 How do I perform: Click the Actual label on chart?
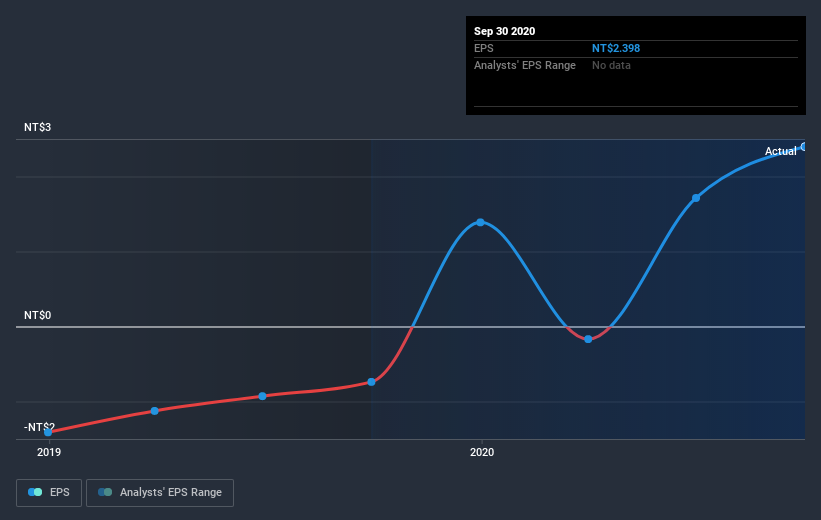click(x=780, y=151)
